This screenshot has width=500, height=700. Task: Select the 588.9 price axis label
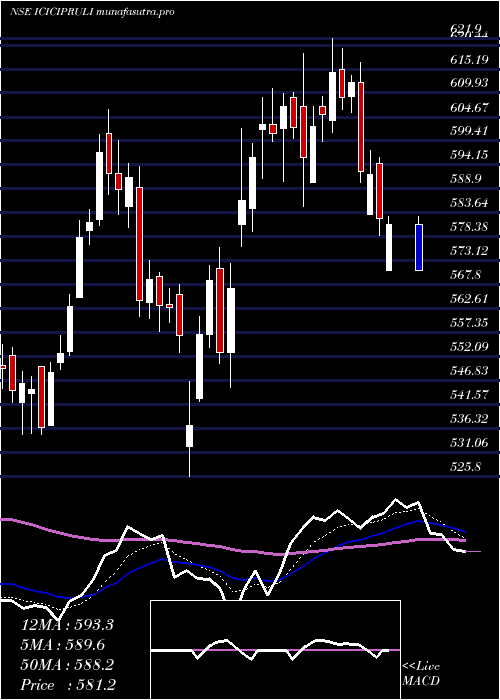[x=466, y=179]
